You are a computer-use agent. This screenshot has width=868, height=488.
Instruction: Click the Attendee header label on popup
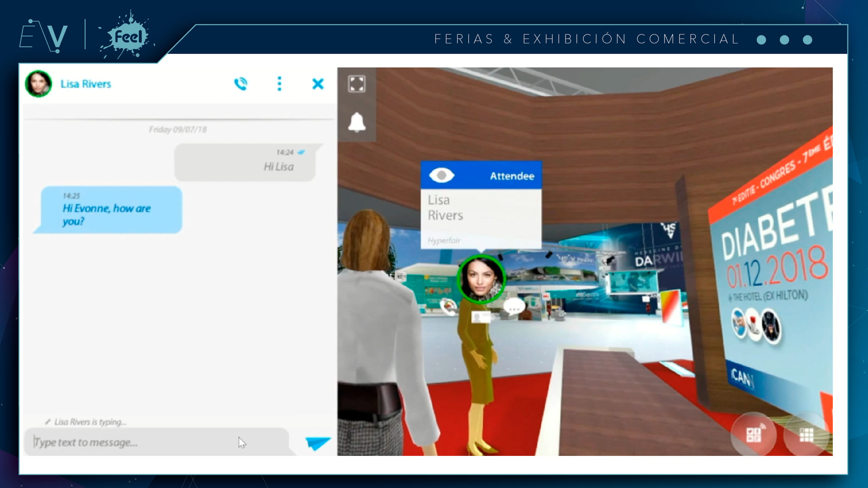point(512,176)
